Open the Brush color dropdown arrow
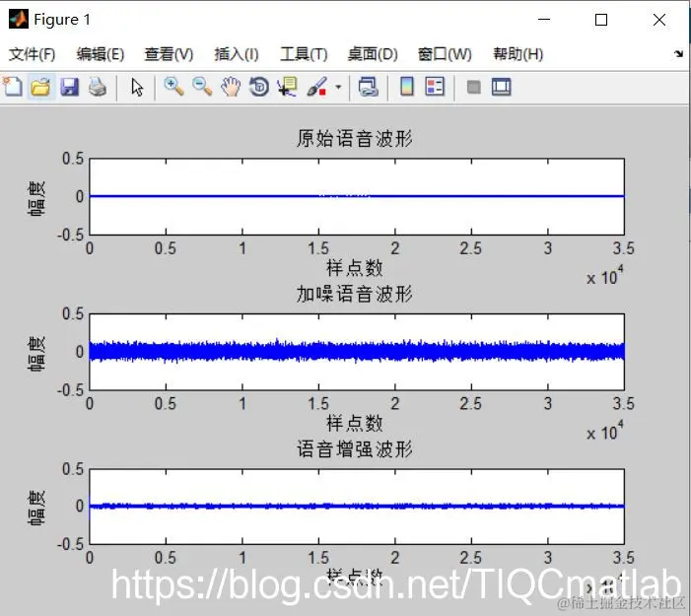This screenshot has height=616, width=691. click(x=338, y=87)
